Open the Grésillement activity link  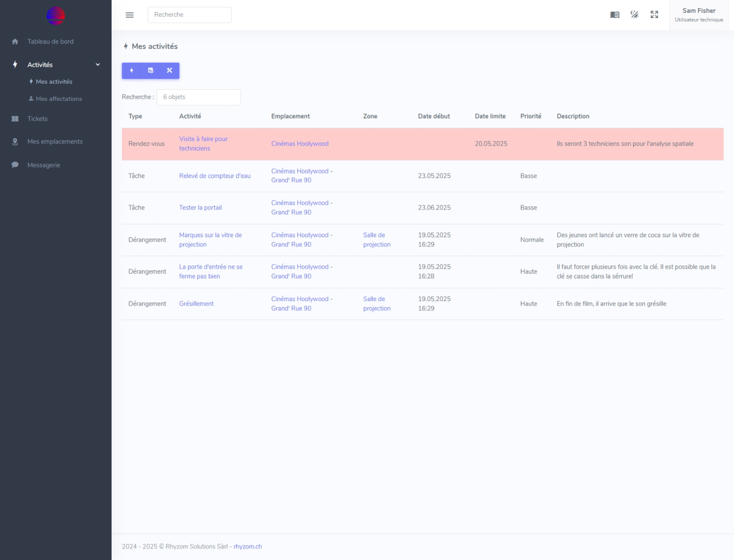196,304
